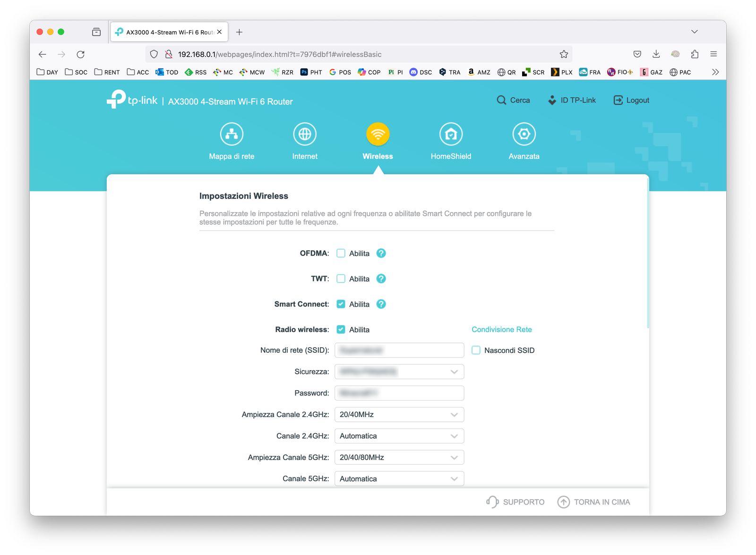Image resolution: width=756 pixels, height=555 pixels.
Task: Click the SUPPORTO button
Action: click(515, 502)
